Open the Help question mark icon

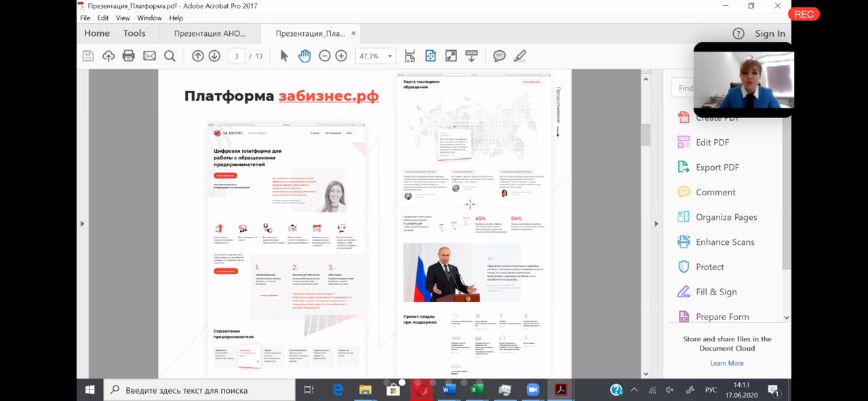coord(738,33)
